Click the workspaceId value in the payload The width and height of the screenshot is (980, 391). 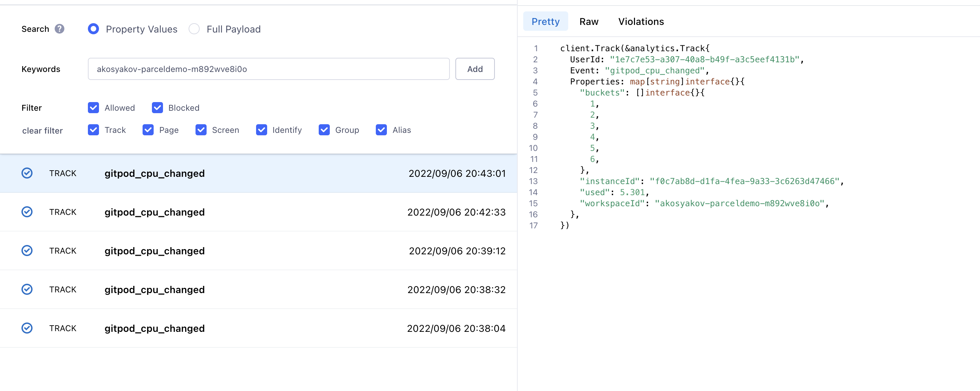pos(739,203)
